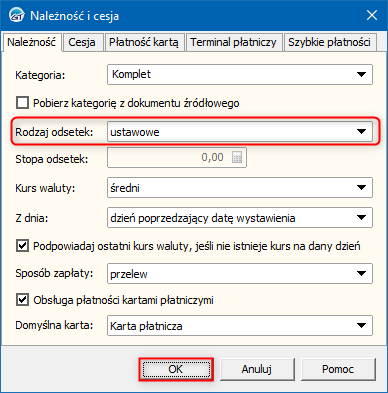Select the Szybkie płatności tab
This screenshot has height=393, width=388.
pos(330,42)
